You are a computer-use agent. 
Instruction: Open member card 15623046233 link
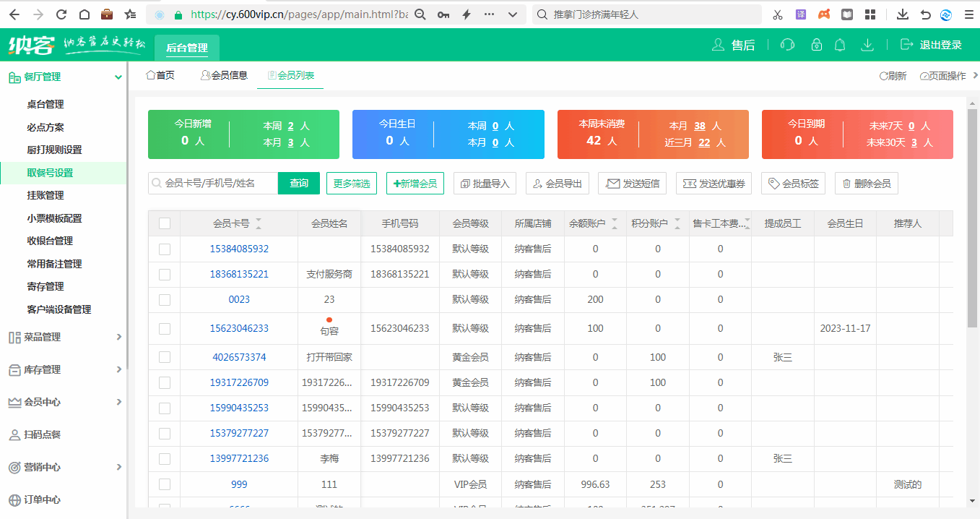click(x=238, y=328)
